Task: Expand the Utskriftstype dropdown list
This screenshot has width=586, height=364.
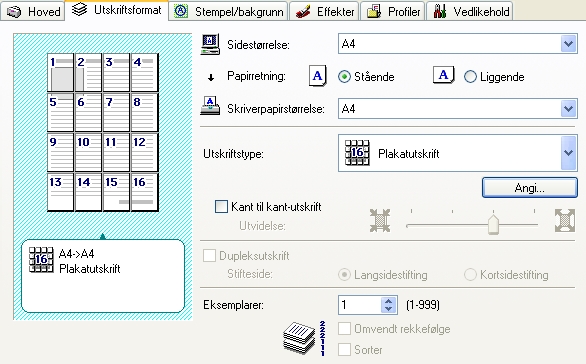Action: coord(568,153)
